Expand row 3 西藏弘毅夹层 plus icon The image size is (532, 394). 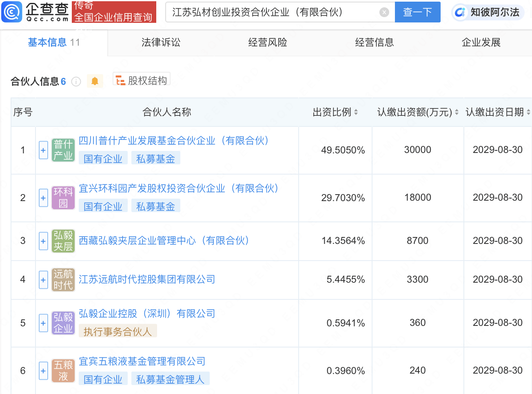click(x=43, y=241)
